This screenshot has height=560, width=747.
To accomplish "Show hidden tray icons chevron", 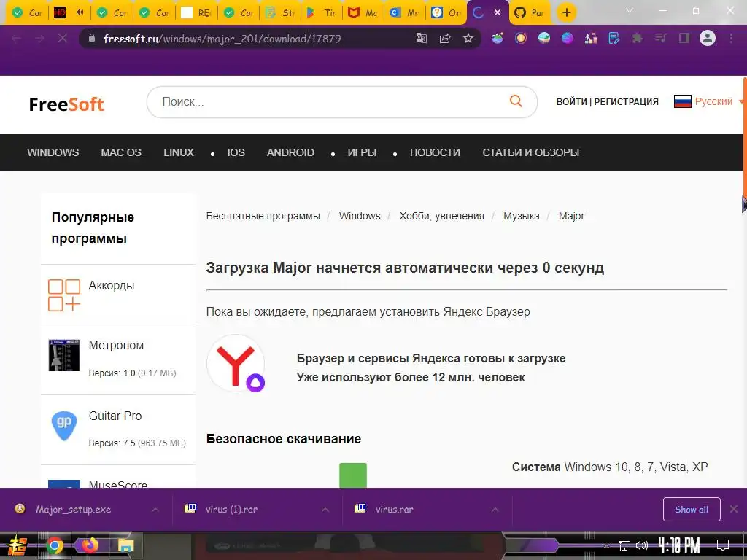I will (606, 545).
